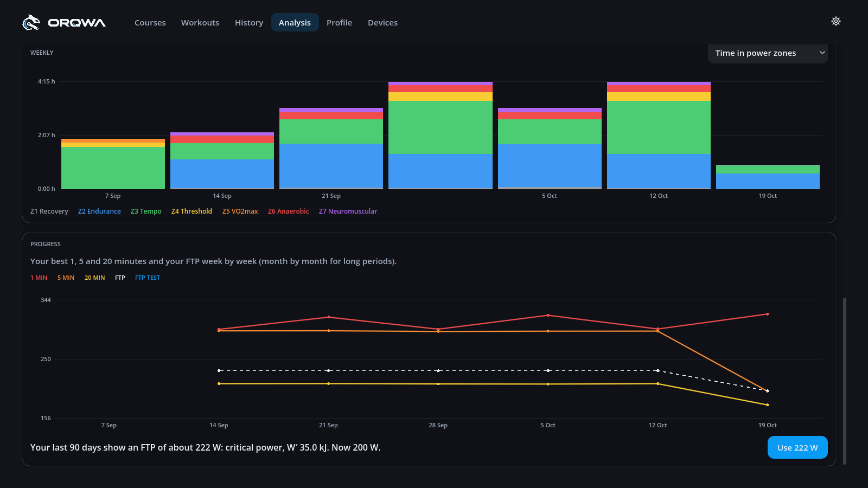Screen dimensions: 868x488
Task: Click the Z2 Endurance legend label
Action: click(99, 211)
